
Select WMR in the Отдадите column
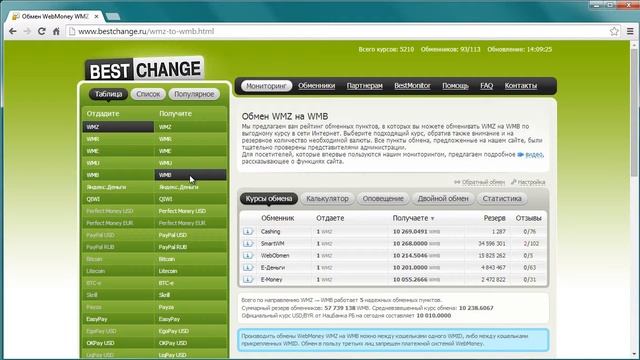(118, 139)
